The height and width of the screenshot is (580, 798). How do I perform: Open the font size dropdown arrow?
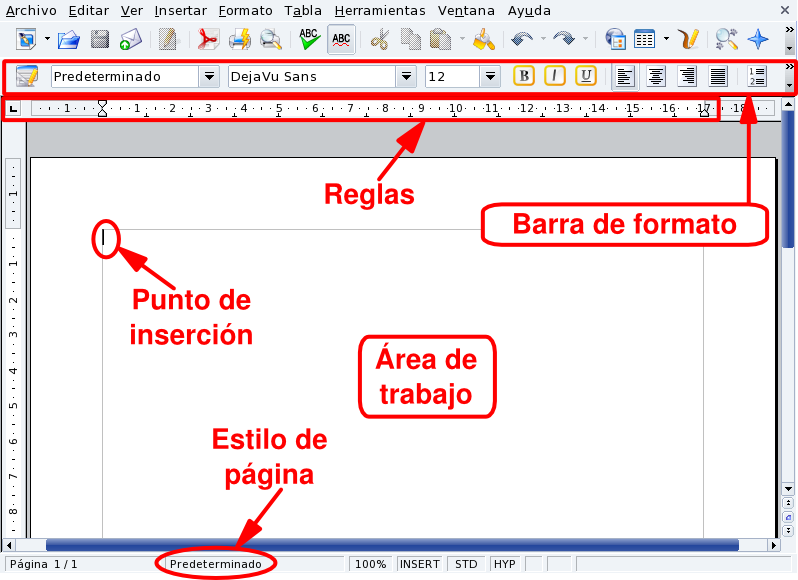tap(490, 77)
